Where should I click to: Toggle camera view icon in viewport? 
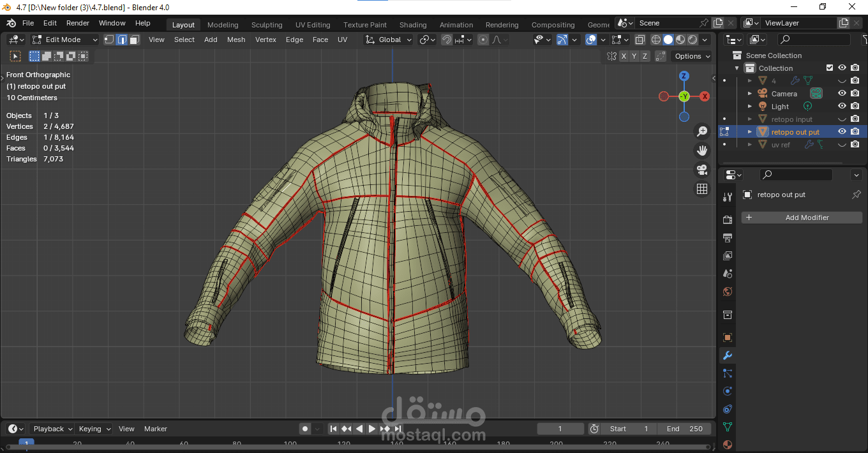702,170
